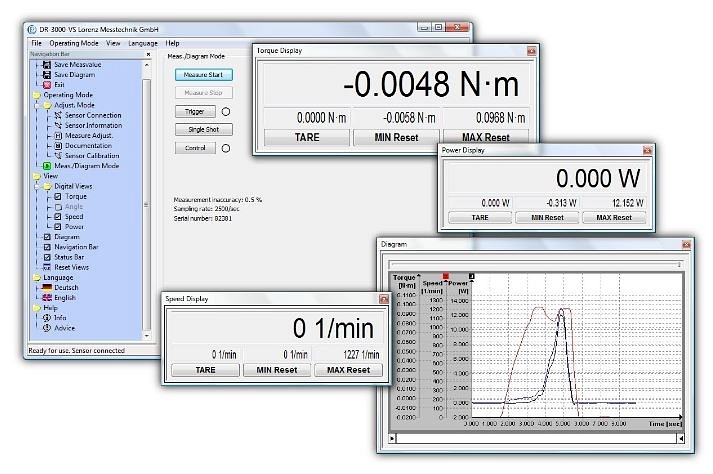Click the red Speed axis marker in Diagram
This screenshot has height=474, width=713.
pyautogui.click(x=446, y=276)
